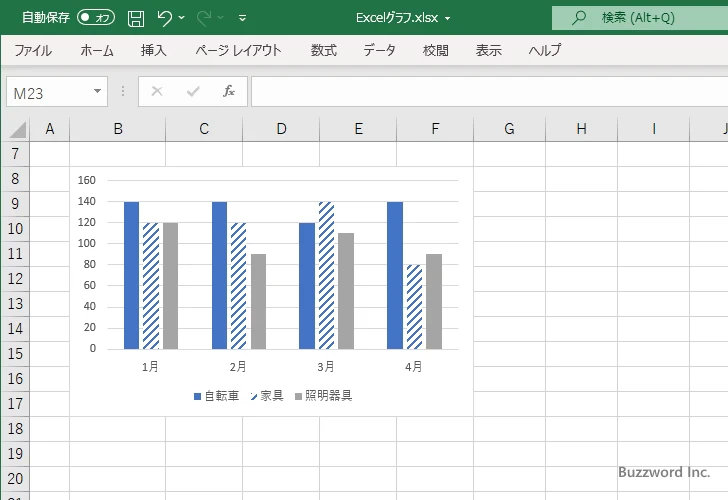Select row 20 header
This screenshot has height=500, width=728.
coord(15,479)
